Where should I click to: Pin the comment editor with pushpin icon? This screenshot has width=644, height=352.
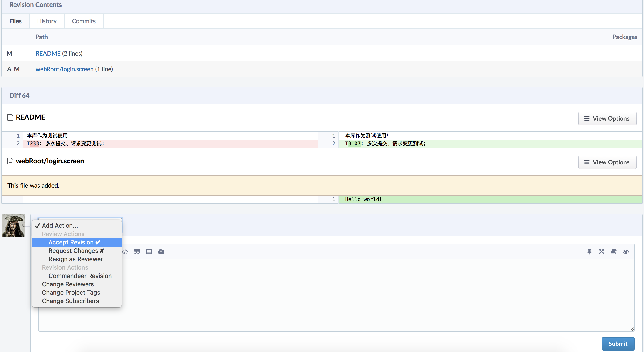(x=589, y=252)
